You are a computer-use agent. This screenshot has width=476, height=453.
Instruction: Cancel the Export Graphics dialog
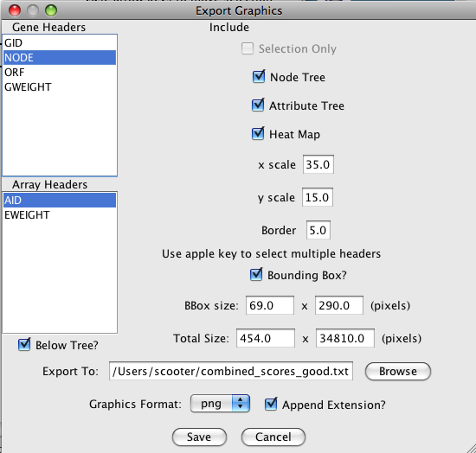[273, 437]
